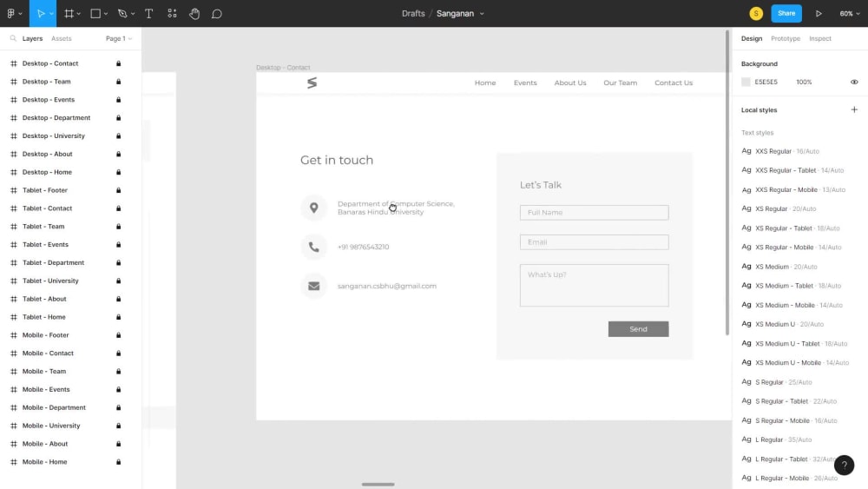This screenshot has width=868, height=489.
Task: Expand the Frame tool options arrow
Action: point(79,14)
